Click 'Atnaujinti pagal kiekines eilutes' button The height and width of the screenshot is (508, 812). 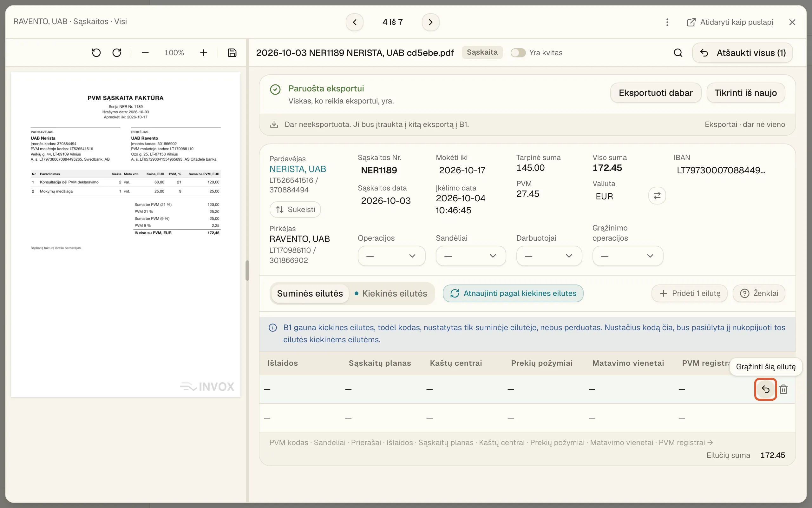coord(513,293)
